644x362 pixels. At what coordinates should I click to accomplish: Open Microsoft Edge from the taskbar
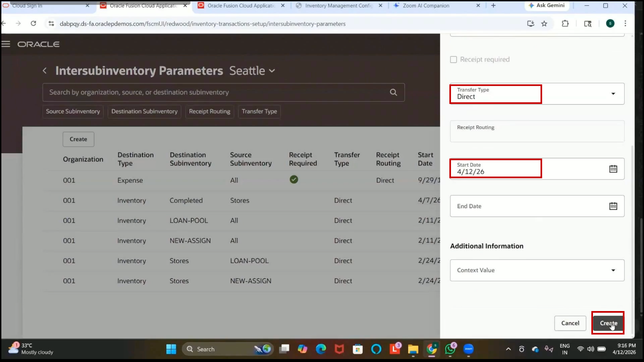click(321, 349)
